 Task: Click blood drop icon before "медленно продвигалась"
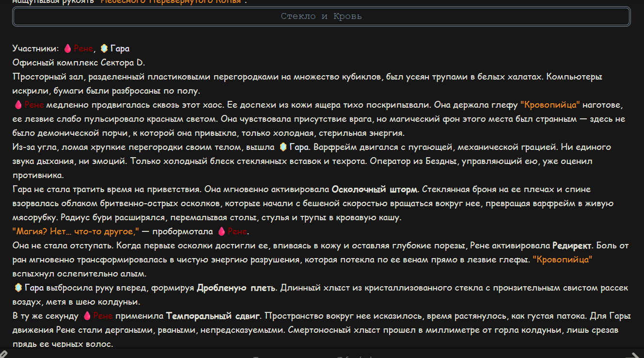(x=18, y=105)
